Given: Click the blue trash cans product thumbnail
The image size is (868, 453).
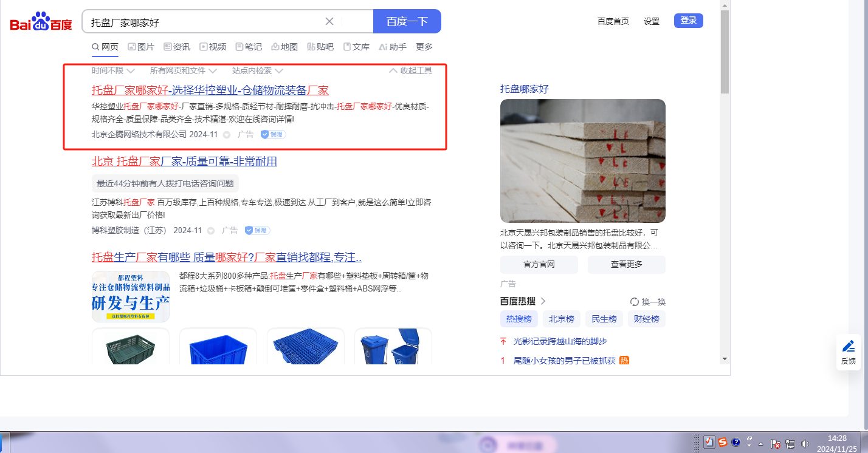Looking at the screenshot, I should [x=393, y=346].
